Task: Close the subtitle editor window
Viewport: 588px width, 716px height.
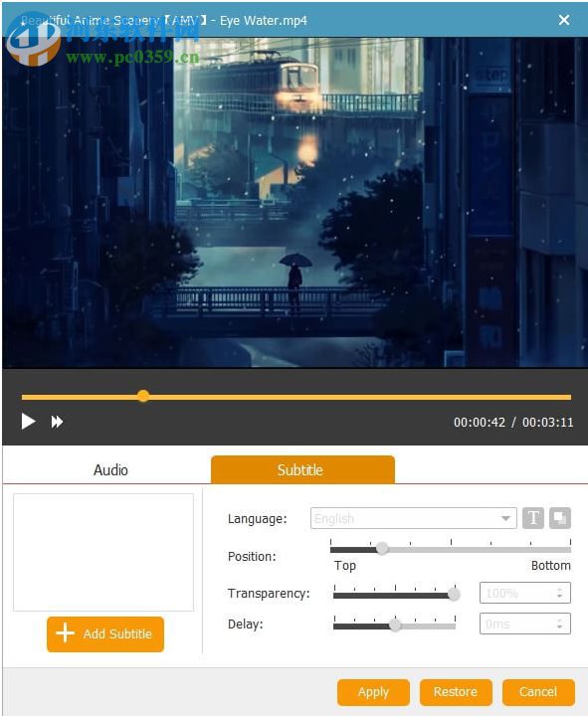Action: tap(564, 20)
